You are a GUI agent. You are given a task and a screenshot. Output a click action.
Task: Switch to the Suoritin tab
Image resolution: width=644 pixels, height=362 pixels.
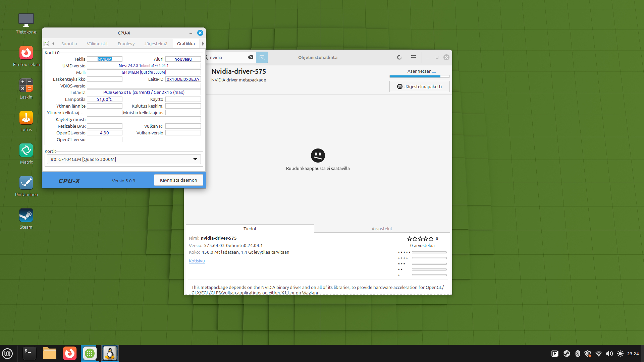click(69, 44)
